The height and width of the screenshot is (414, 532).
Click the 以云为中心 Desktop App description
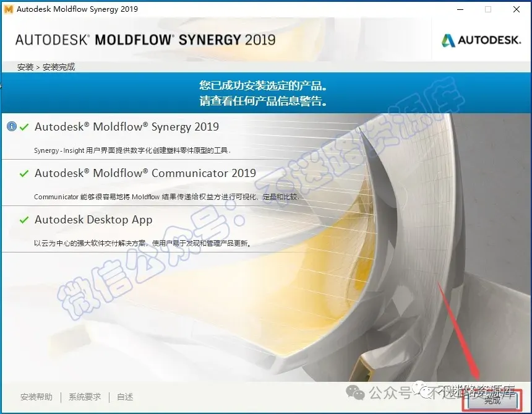tap(142, 243)
